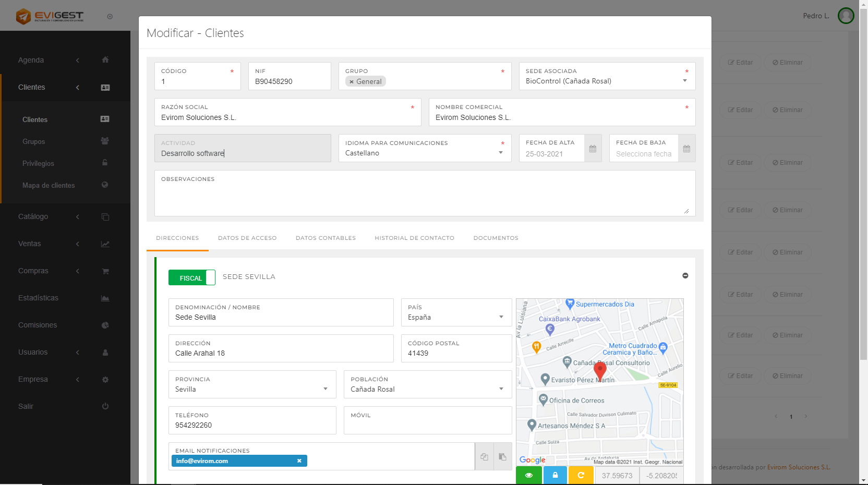868x485 pixels.
Task: Toggle the blue lock button under the map
Action: coord(554,475)
